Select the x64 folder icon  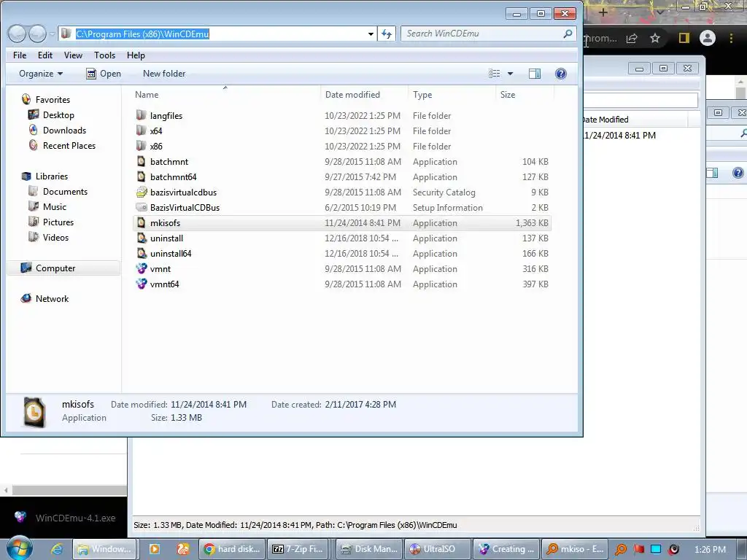(141, 131)
